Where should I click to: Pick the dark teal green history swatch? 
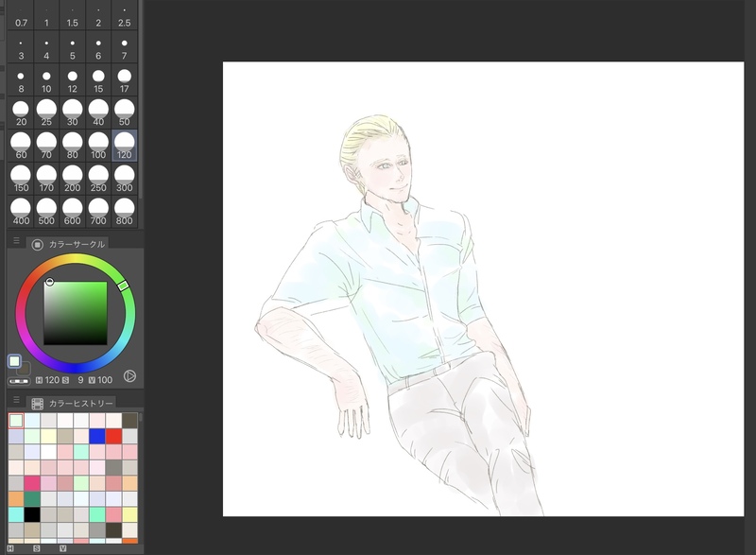pos(32,498)
